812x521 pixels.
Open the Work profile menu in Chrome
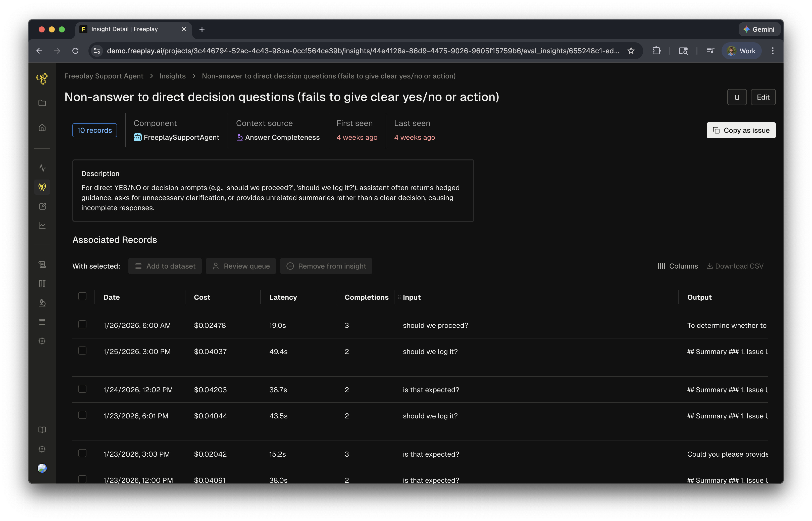click(x=741, y=51)
